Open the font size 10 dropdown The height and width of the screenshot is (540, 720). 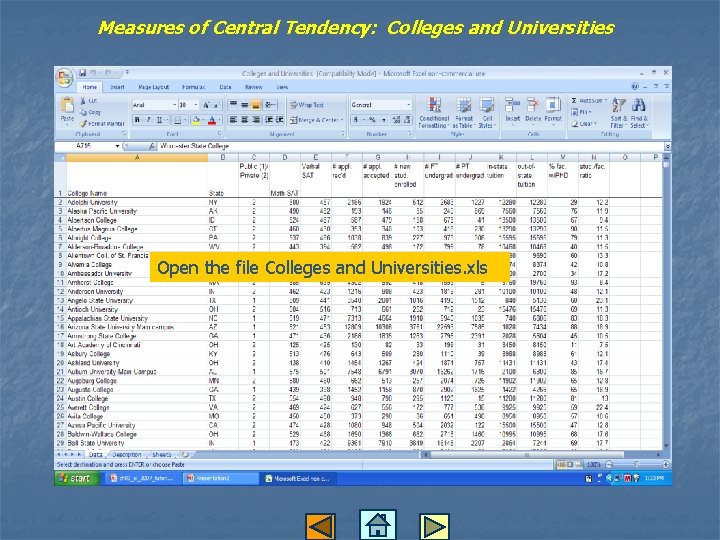[196, 105]
